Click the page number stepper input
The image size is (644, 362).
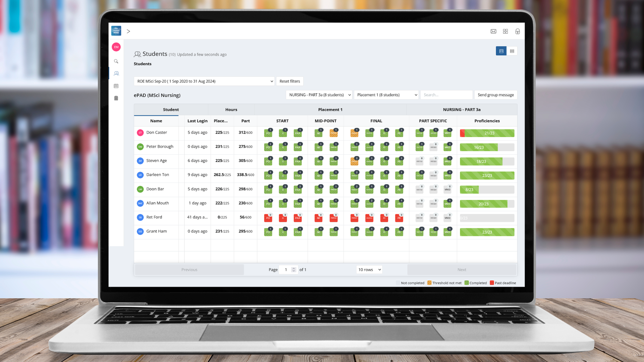[288, 269]
